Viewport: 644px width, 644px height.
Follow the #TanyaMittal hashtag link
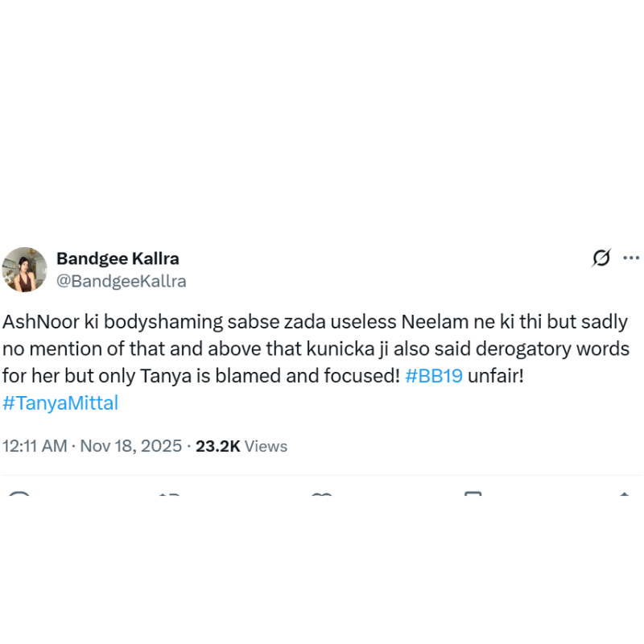(x=60, y=403)
